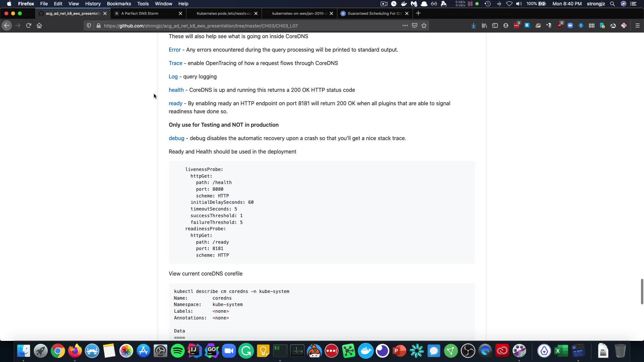
Task: Reload the current page
Action: (x=29, y=25)
